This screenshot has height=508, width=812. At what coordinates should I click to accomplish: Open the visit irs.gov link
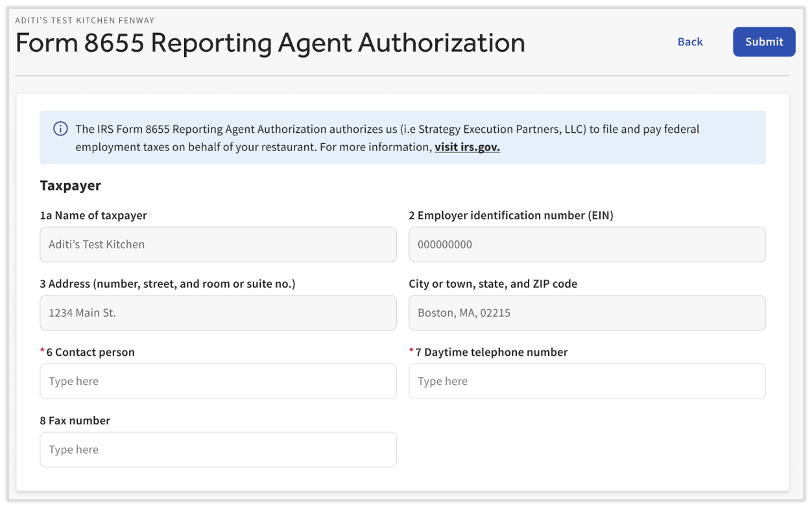[466, 147]
